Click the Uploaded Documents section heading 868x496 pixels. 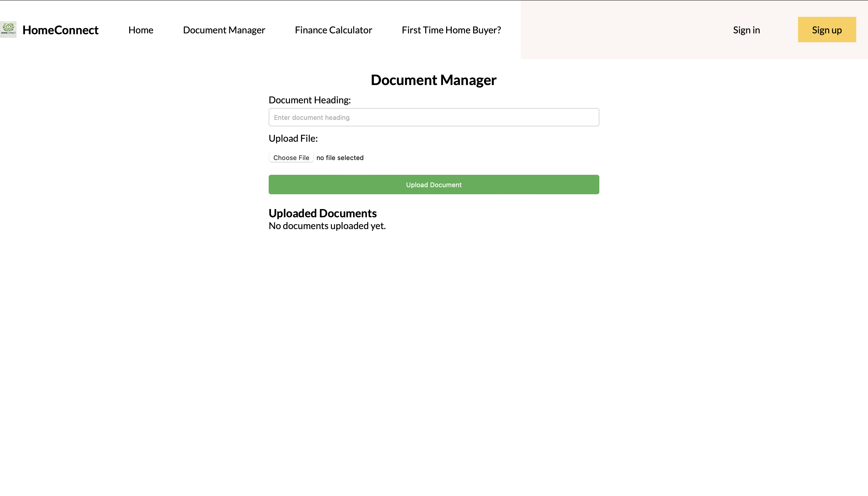point(322,213)
